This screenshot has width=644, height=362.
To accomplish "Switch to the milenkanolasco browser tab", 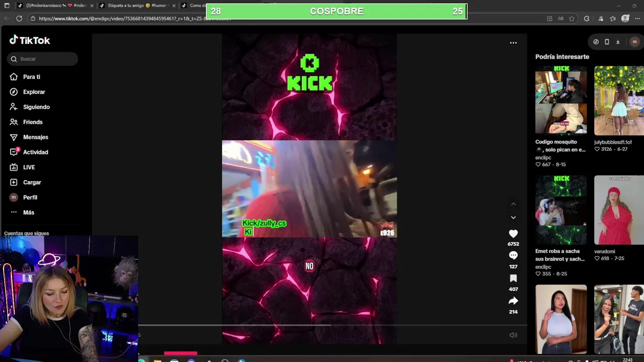I will [x=56, y=6].
